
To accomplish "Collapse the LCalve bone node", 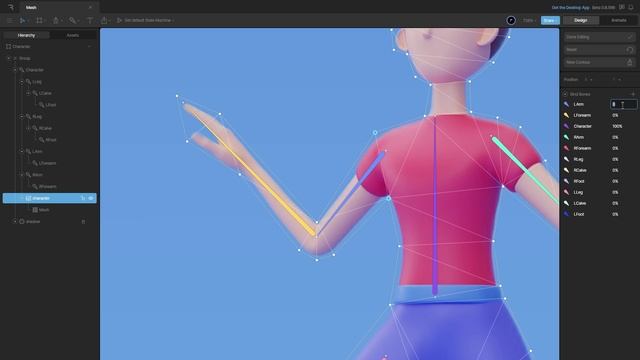I will click(x=29, y=93).
